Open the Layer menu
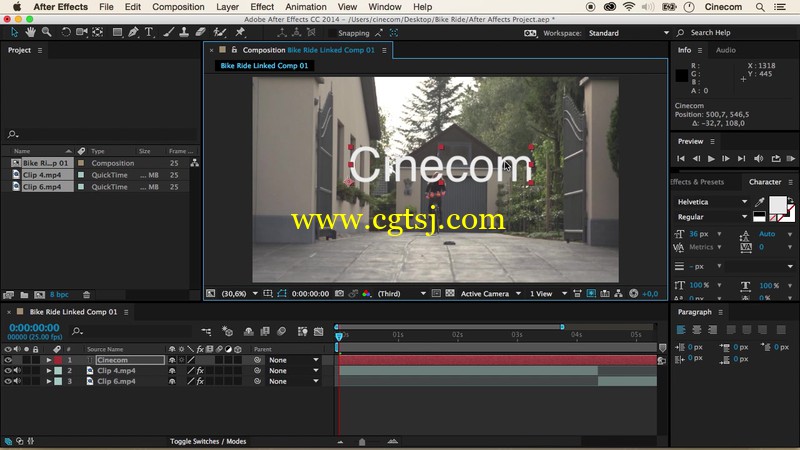The image size is (800, 450). [x=227, y=7]
